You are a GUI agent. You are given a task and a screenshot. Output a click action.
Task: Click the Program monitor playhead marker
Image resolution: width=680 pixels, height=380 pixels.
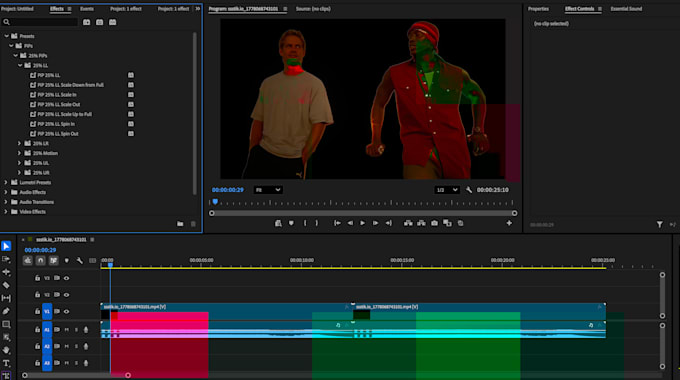215,202
